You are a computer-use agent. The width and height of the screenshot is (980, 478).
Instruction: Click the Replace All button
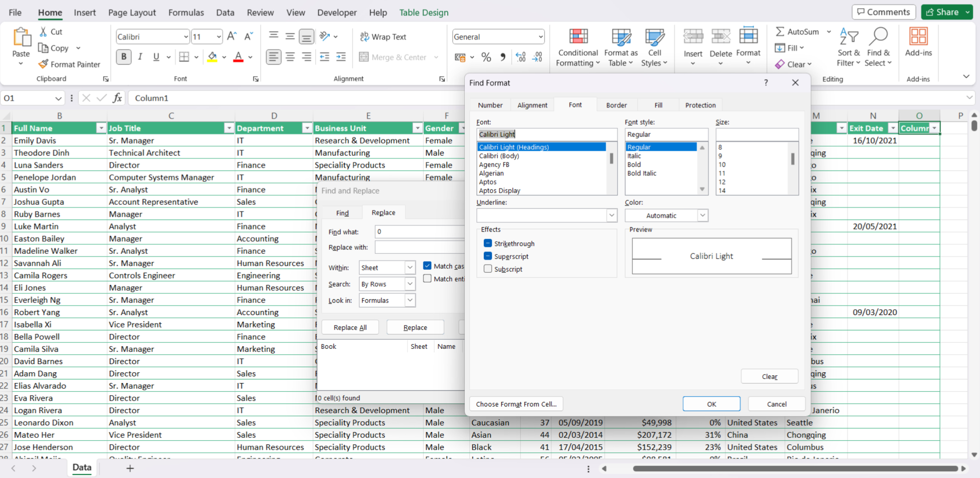pyautogui.click(x=350, y=328)
